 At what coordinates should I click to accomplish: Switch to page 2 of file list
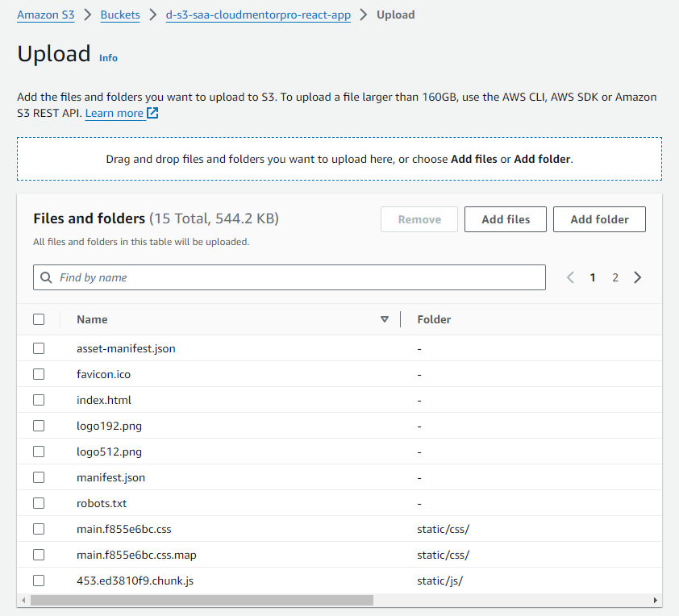pyautogui.click(x=615, y=277)
